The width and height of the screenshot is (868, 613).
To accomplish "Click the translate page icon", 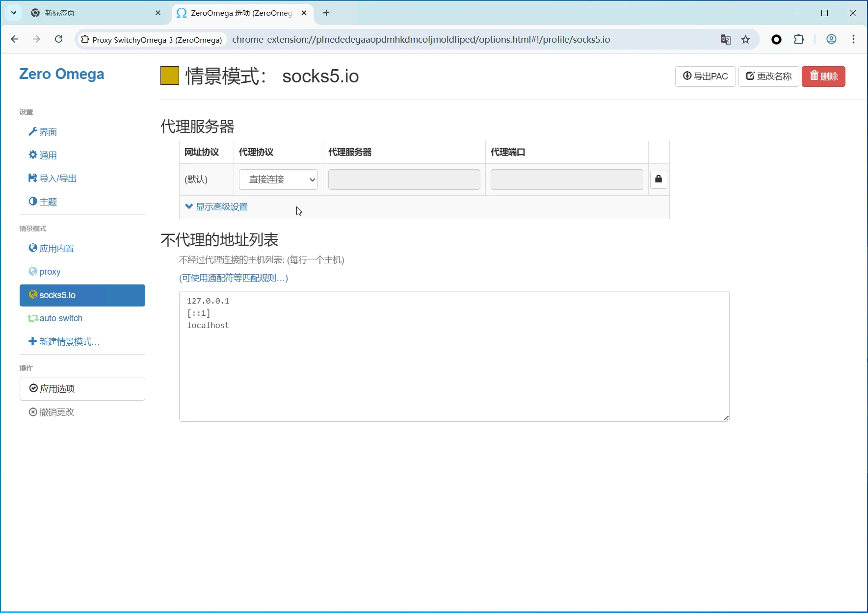I will [726, 40].
